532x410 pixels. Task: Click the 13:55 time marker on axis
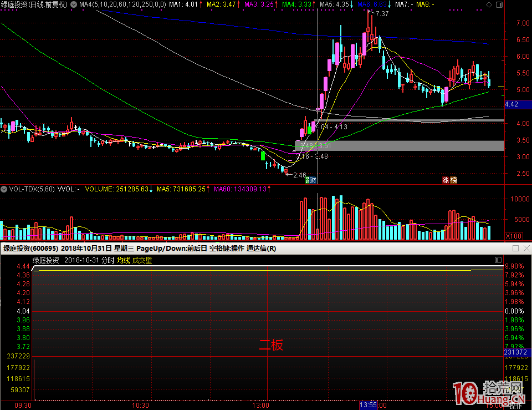coord(369,405)
